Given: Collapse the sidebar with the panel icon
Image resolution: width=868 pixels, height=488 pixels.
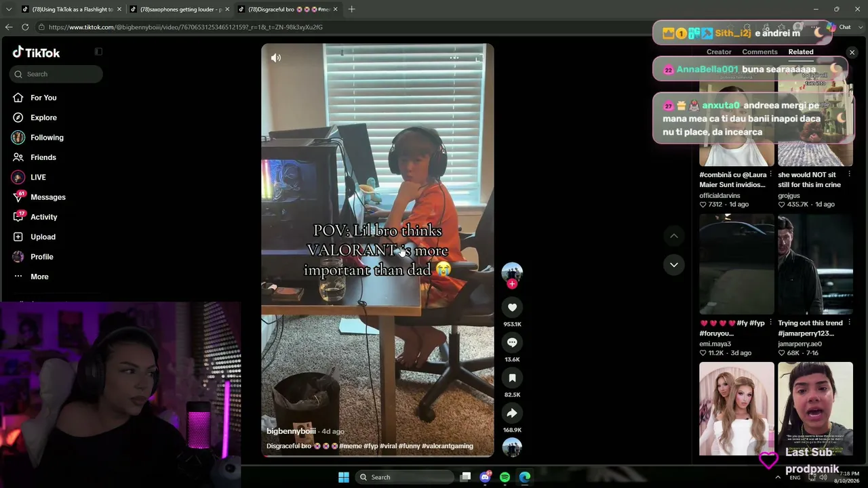Looking at the screenshot, I should click(98, 52).
